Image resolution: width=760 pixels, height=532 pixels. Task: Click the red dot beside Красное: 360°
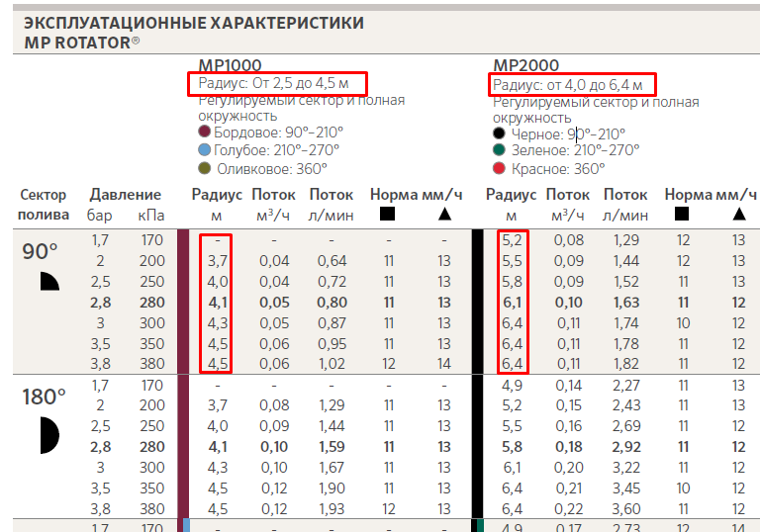coord(499,168)
